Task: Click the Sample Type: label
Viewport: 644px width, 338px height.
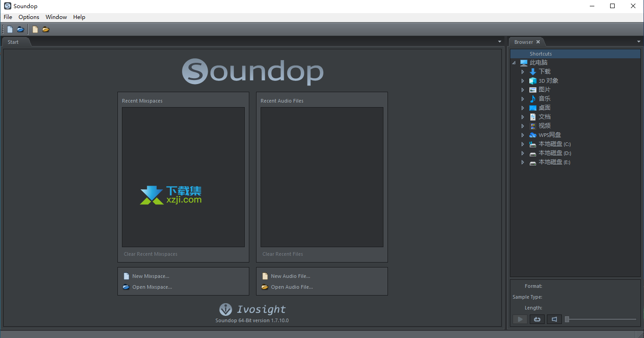Action: click(x=527, y=297)
